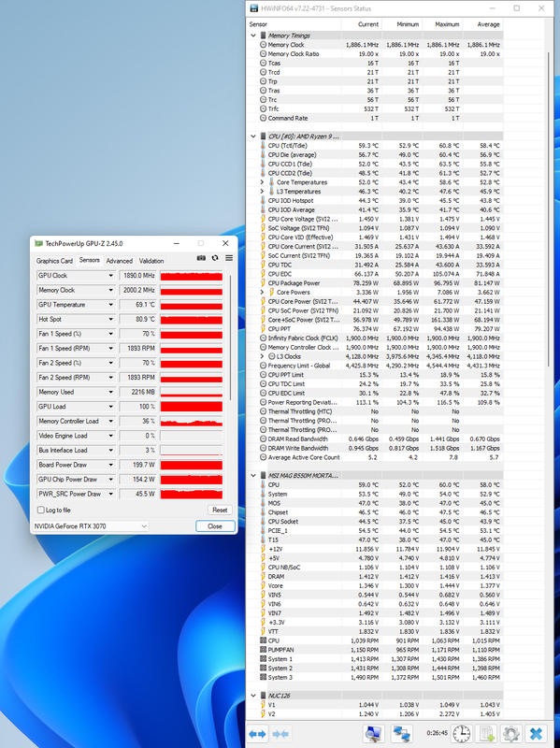Click the HWiNFO sensor list vertical scrollbar
Image resolution: width=560 pixels, height=748 pixels.
tap(548, 209)
